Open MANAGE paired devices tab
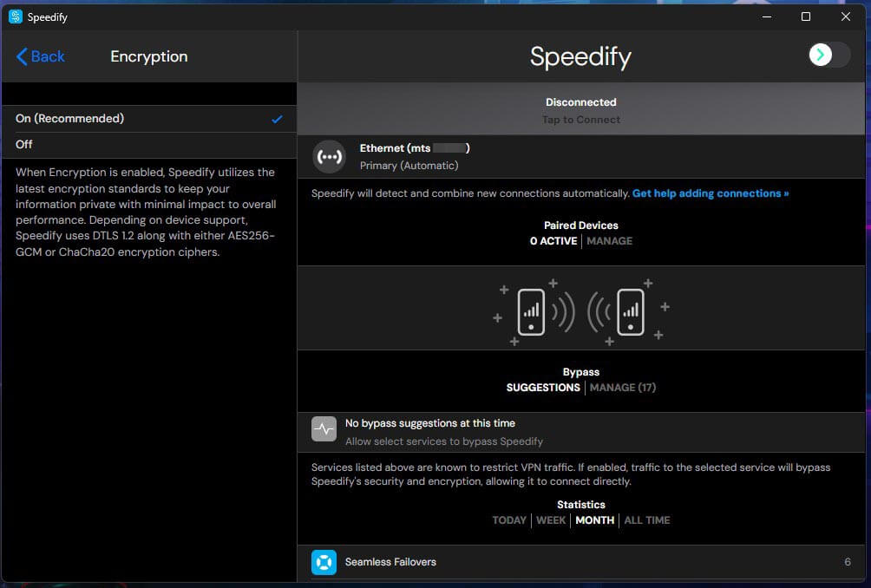 point(609,241)
